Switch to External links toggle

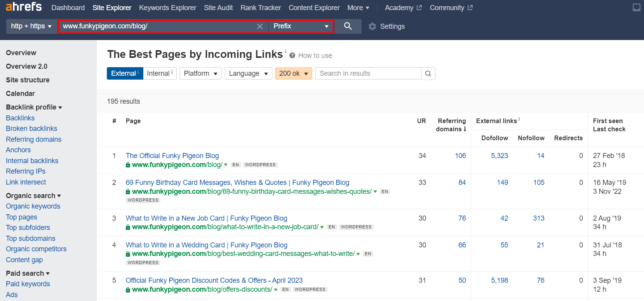click(125, 73)
